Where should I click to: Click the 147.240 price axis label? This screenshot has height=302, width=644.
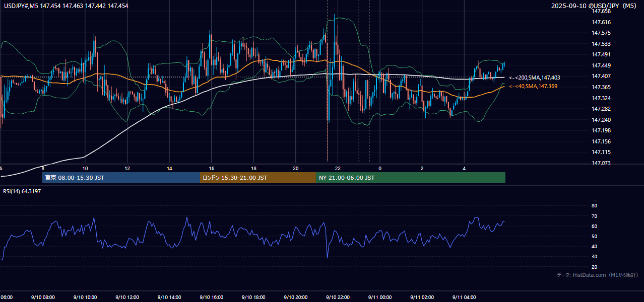point(602,120)
